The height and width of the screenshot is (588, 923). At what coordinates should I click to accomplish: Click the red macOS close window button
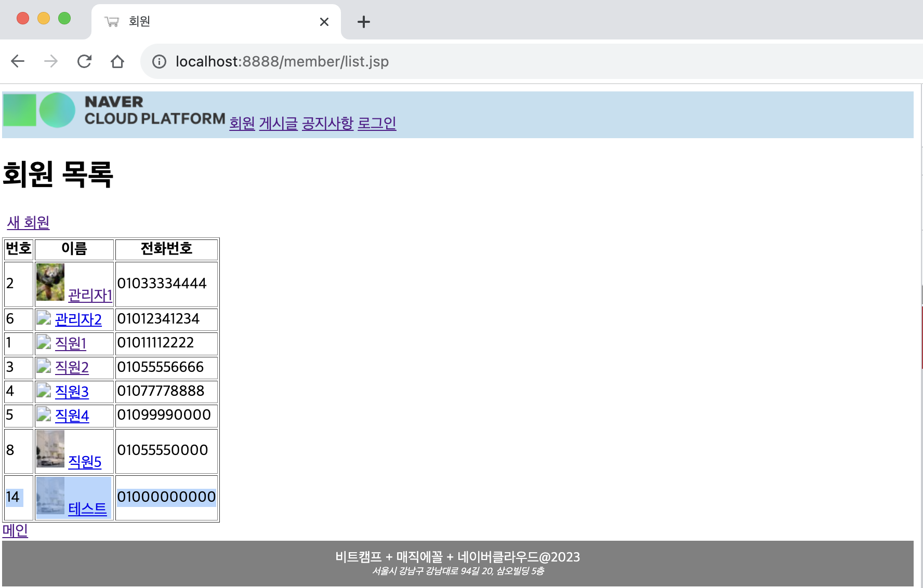pos(23,19)
